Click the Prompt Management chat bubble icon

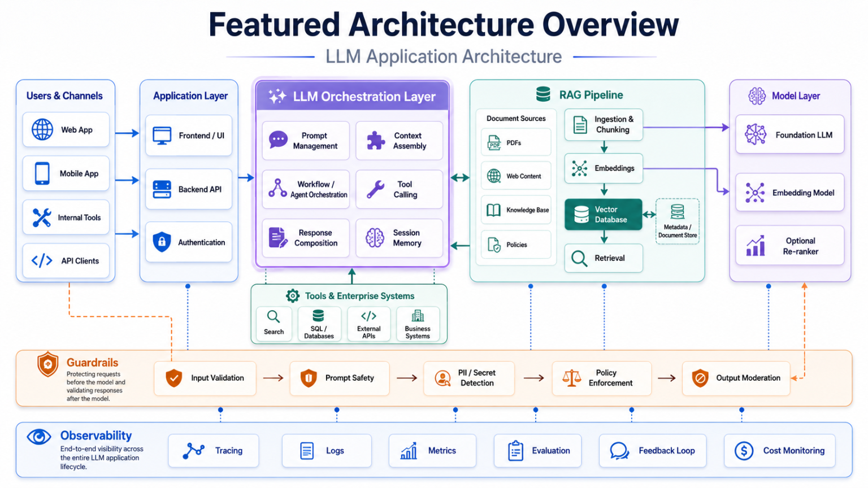(x=278, y=140)
